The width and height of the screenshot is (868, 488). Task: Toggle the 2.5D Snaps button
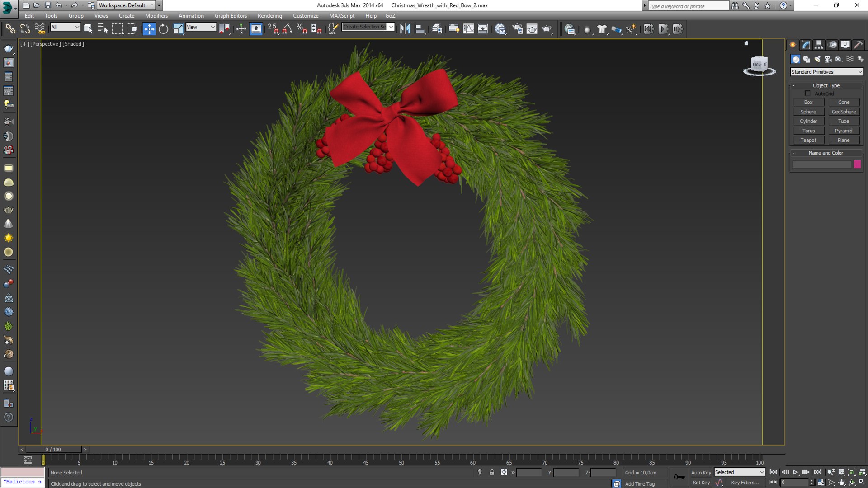[273, 29]
